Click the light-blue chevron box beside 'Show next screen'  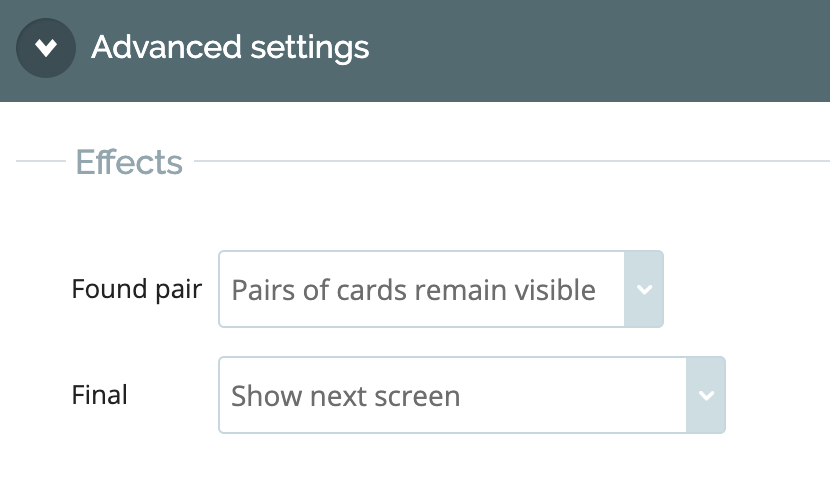click(706, 395)
